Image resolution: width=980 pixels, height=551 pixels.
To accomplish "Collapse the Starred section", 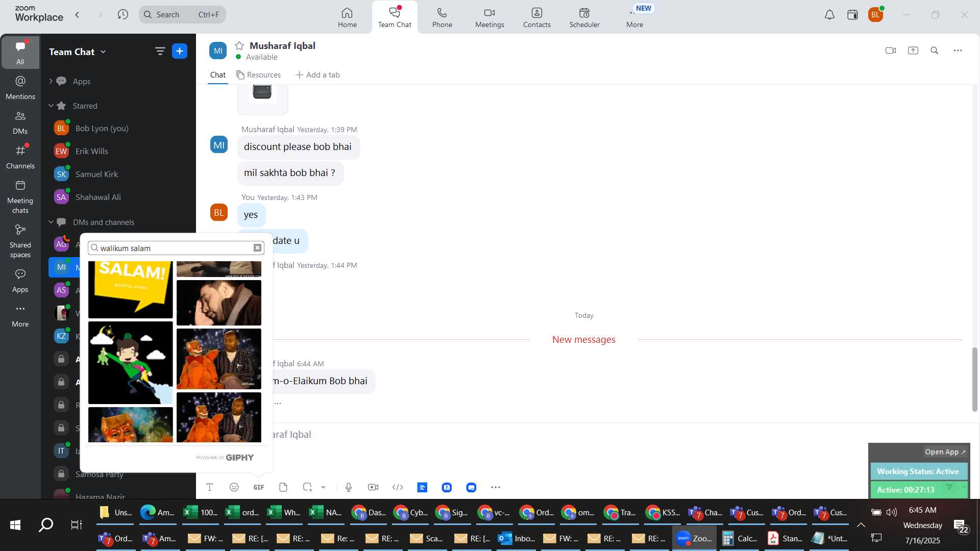I will tap(51, 106).
